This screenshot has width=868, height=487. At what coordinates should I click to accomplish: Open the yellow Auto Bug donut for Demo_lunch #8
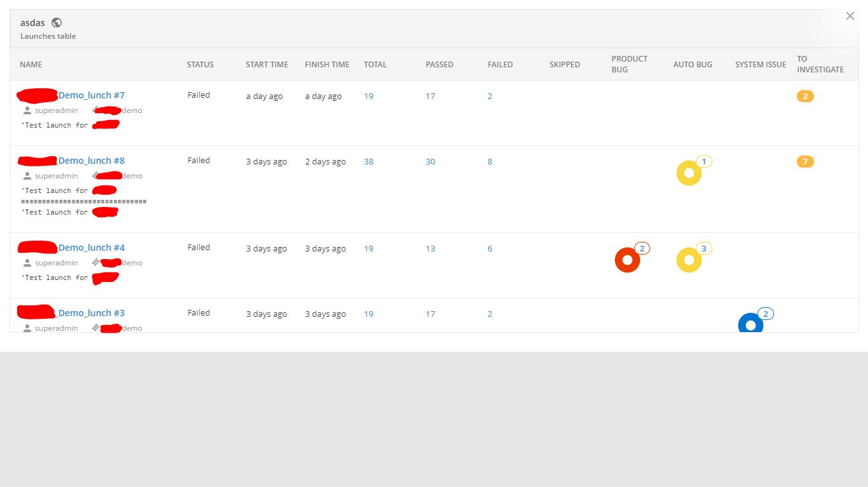click(689, 173)
